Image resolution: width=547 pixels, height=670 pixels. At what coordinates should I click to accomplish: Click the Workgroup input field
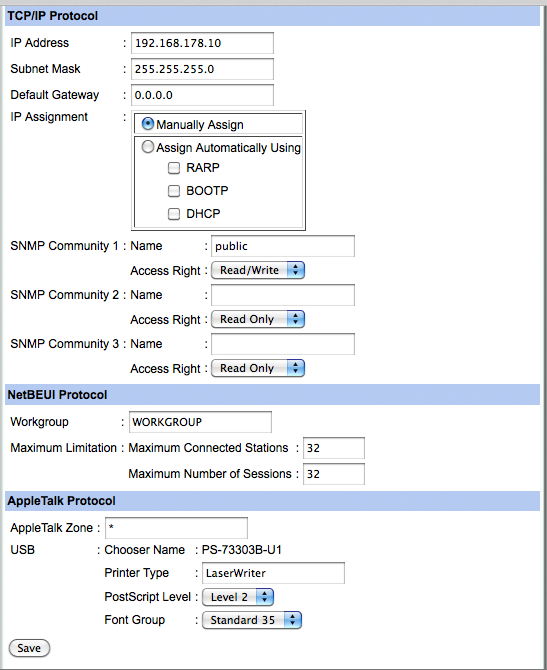coord(200,422)
